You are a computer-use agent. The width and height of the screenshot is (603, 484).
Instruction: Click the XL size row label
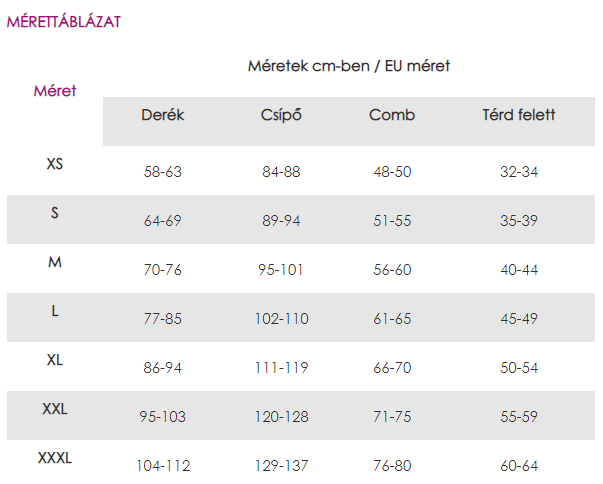pos(55,360)
